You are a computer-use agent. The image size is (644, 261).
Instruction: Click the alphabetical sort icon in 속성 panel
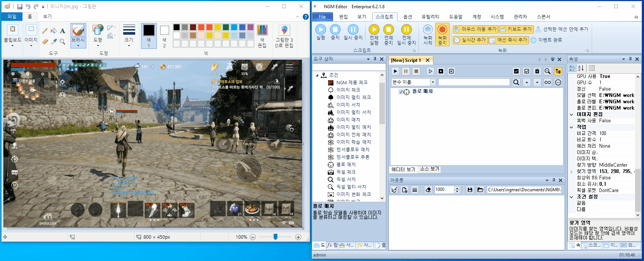tap(581, 68)
